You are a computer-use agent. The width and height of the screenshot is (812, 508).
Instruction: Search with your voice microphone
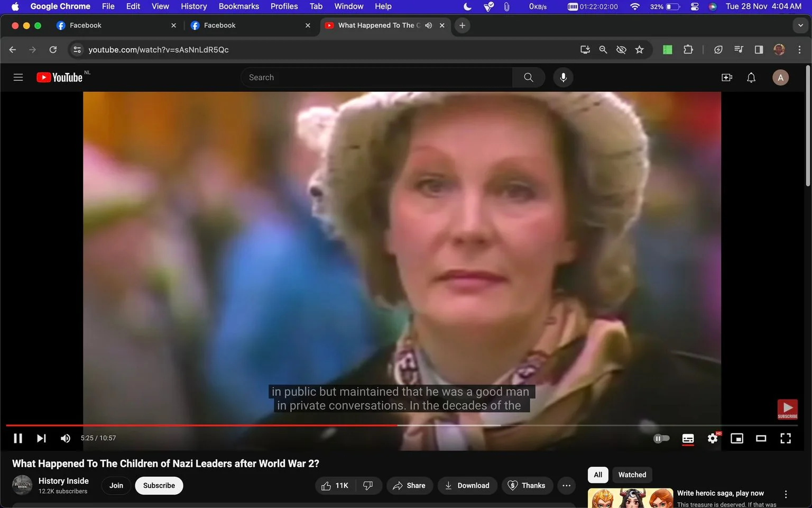[564, 77]
